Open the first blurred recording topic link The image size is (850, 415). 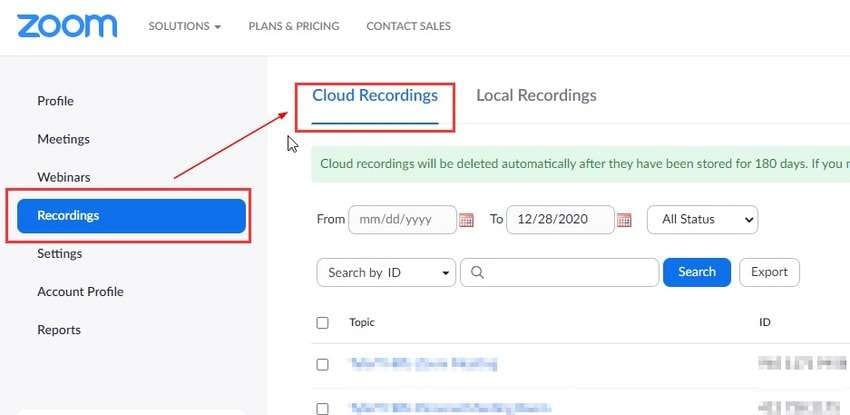(423, 364)
